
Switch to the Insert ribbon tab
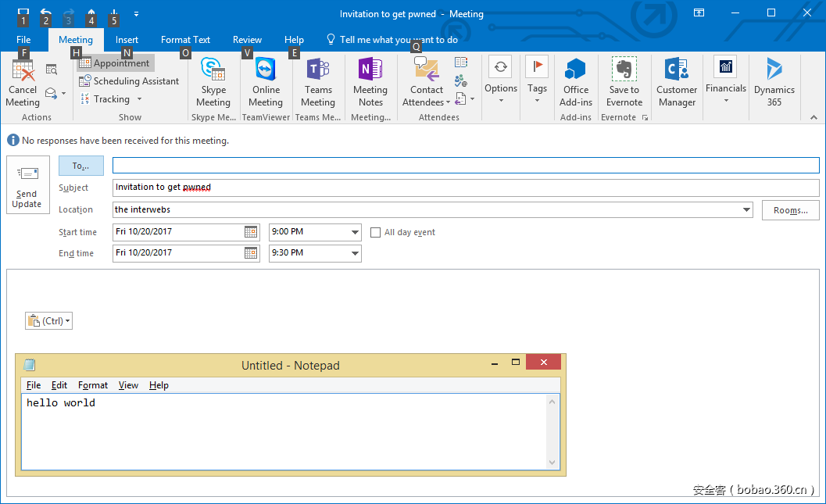127,40
